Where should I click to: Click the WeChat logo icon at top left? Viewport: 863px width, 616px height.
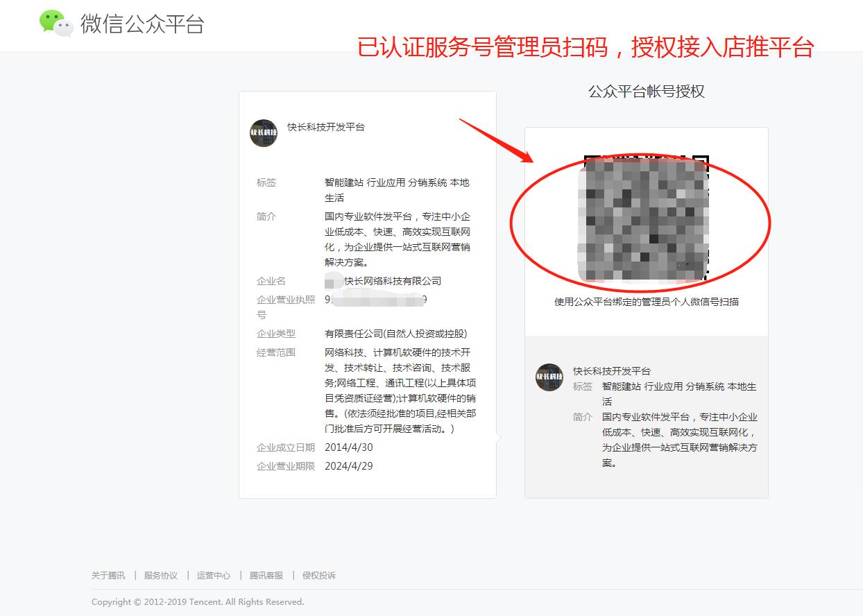56,23
